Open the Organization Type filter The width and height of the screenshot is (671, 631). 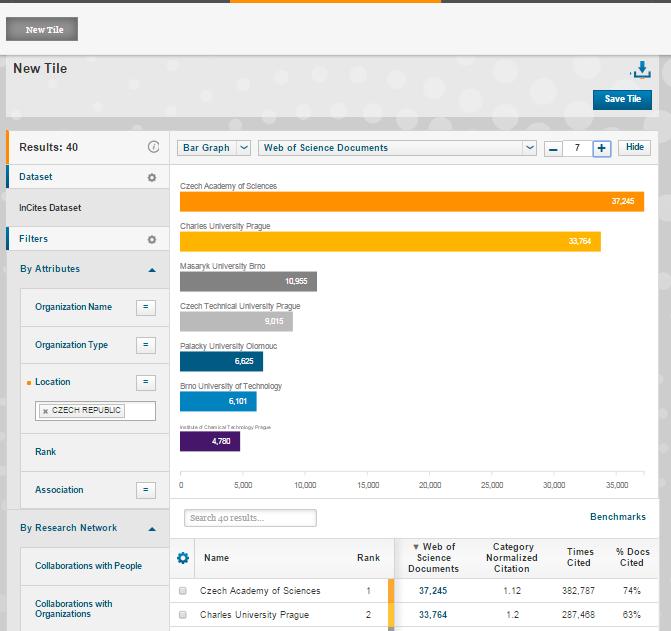click(71, 345)
